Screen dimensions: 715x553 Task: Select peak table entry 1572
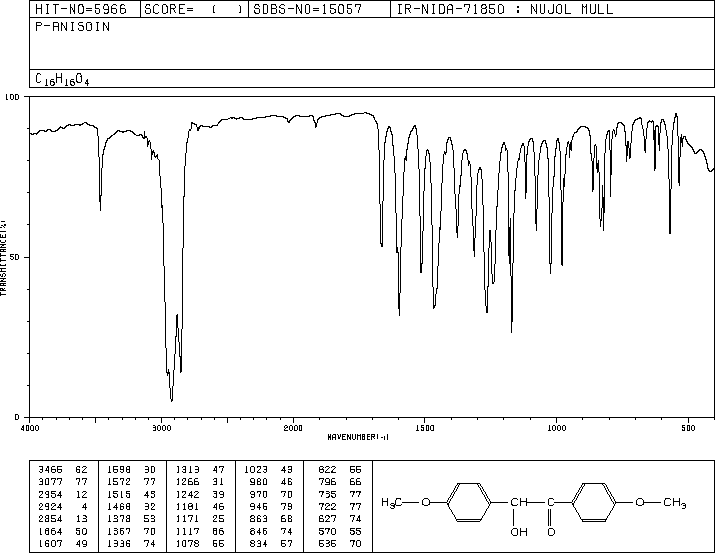[119, 482]
